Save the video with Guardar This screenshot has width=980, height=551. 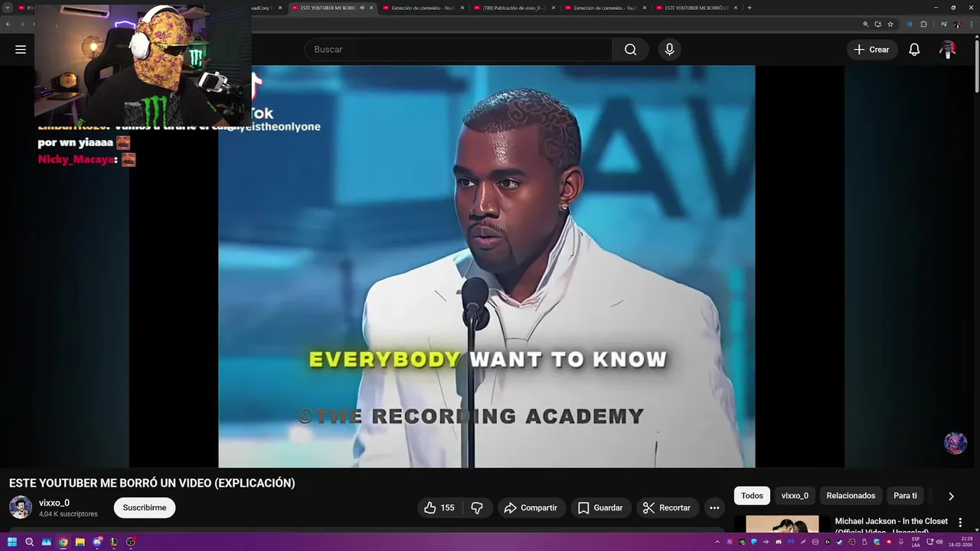(600, 507)
